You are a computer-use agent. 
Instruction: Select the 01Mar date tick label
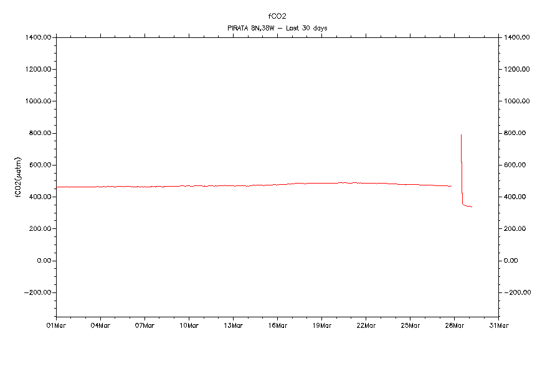(x=56, y=325)
